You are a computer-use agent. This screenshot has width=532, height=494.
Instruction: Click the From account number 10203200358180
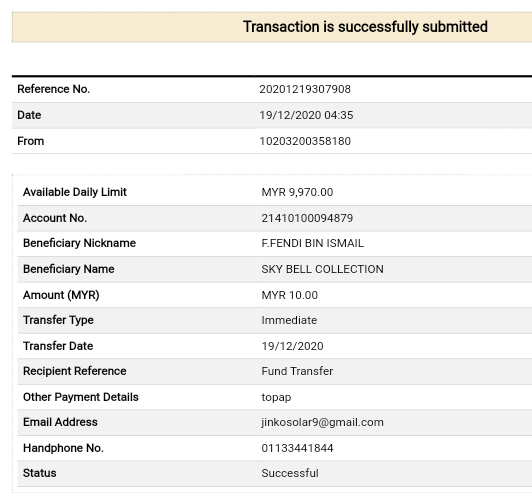point(305,141)
